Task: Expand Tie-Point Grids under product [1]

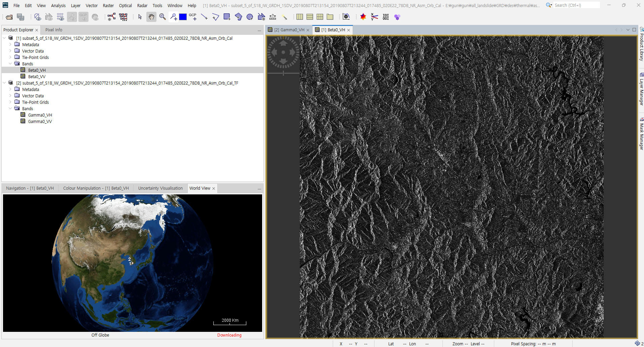Action: [10, 57]
